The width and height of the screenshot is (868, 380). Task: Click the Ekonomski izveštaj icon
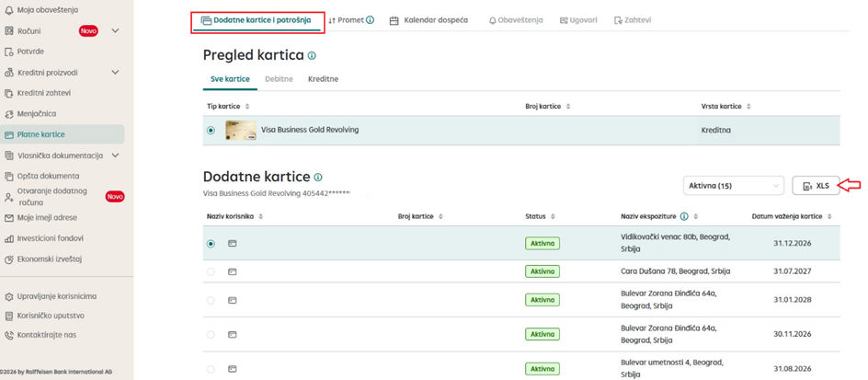click(8, 259)
